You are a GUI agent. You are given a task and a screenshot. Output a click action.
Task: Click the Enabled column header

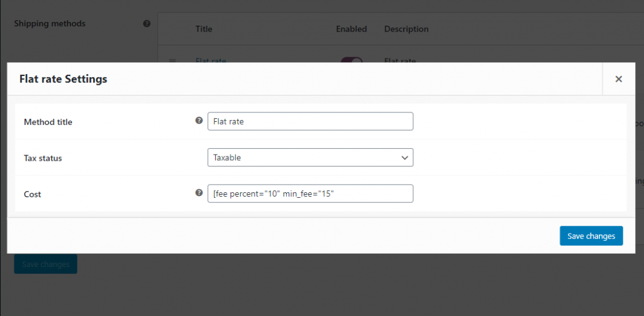point(351,29)
